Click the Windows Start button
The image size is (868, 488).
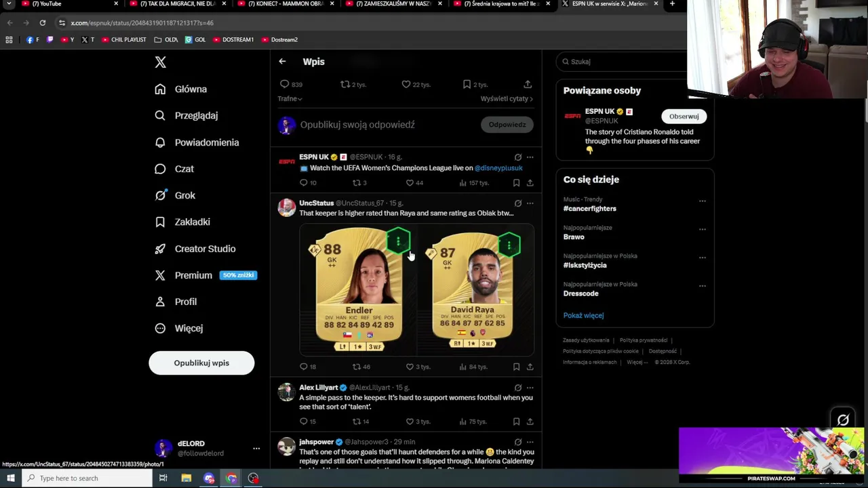(x=10, y=479)
